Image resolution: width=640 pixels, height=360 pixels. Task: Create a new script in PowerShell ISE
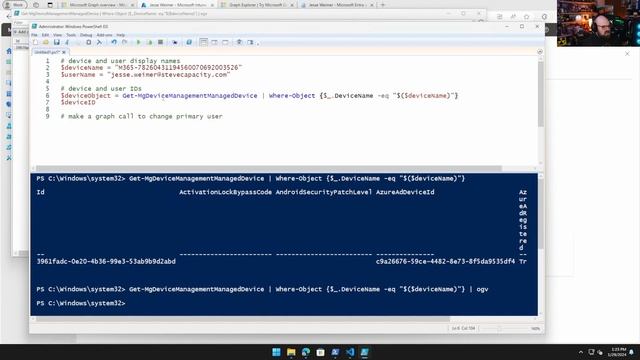tap(35, 42)
